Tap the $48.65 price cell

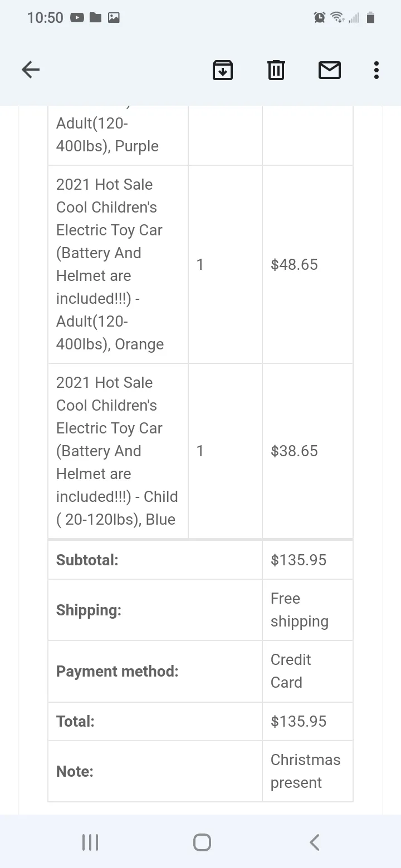[x=294, y=264]
